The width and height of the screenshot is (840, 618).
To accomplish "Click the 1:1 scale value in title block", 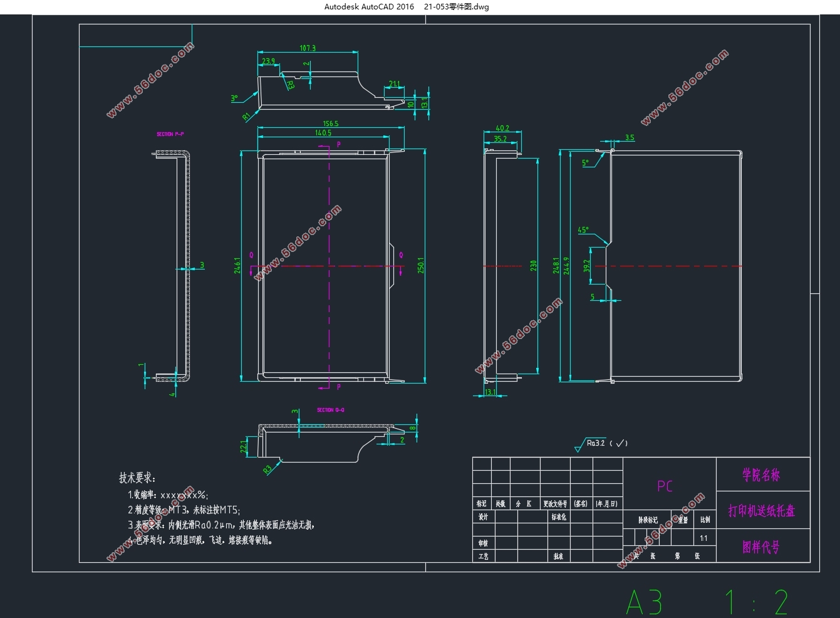I will [x=703, y=538].
